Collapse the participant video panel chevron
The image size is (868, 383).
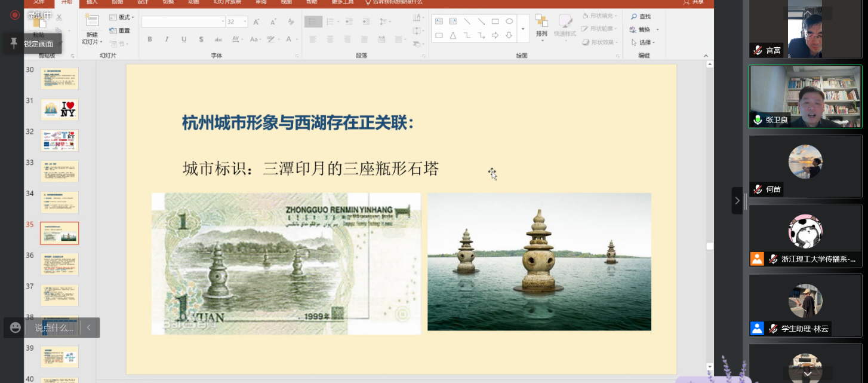click(737, 201)
